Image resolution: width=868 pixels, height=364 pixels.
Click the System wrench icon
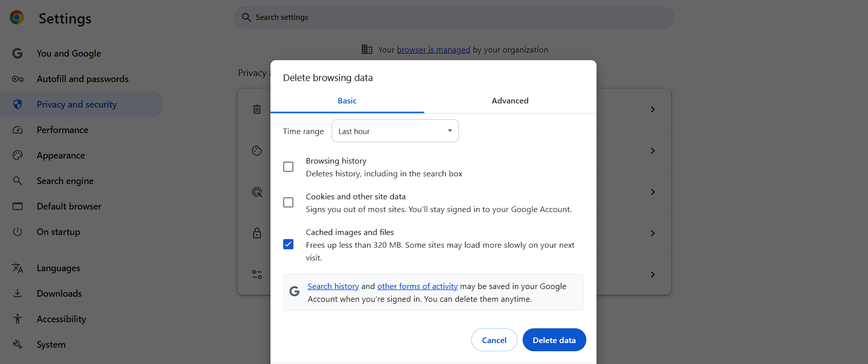point(18,345)
